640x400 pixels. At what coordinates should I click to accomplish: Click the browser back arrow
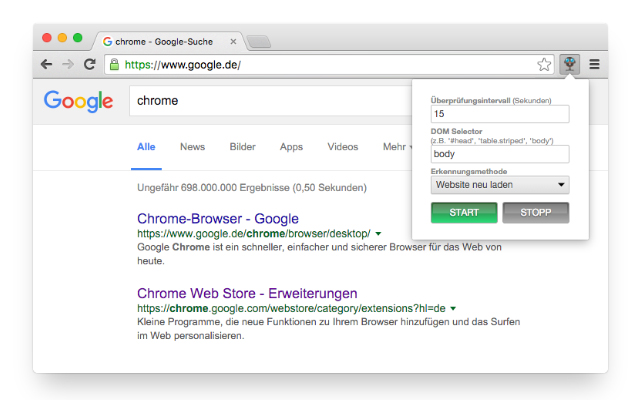pos(47,64)
